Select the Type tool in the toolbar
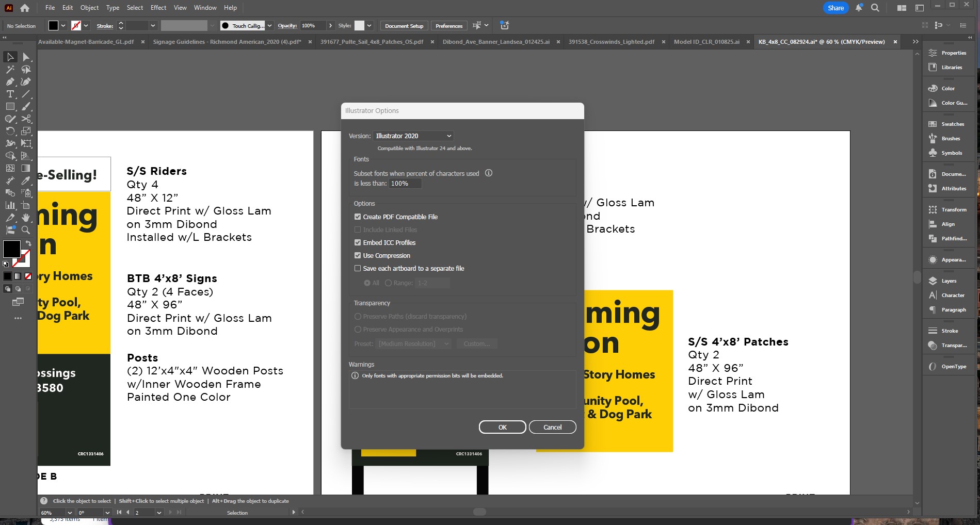This screenshot has width=980, height=525. click(x=9, y=94)
